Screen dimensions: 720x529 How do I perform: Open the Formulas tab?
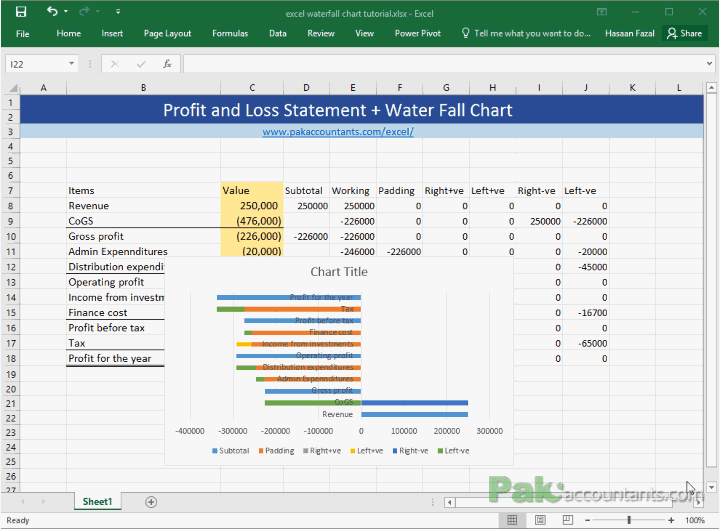(230, 34)
